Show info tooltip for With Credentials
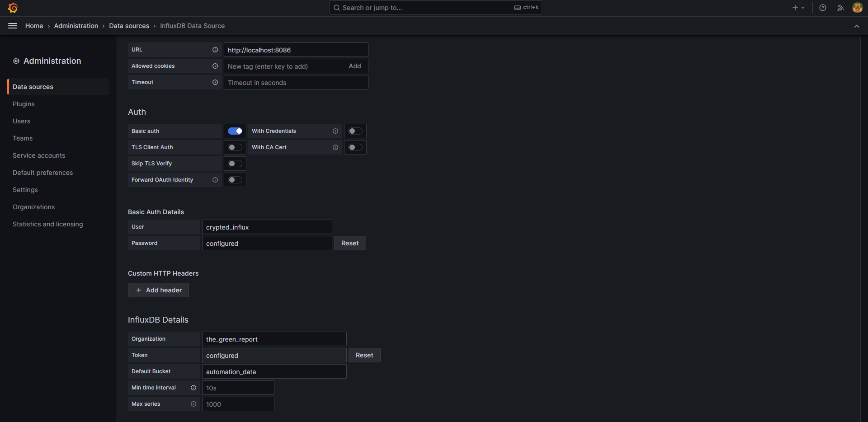This screenshot has width=868, height=422. (x=335, y=131)
